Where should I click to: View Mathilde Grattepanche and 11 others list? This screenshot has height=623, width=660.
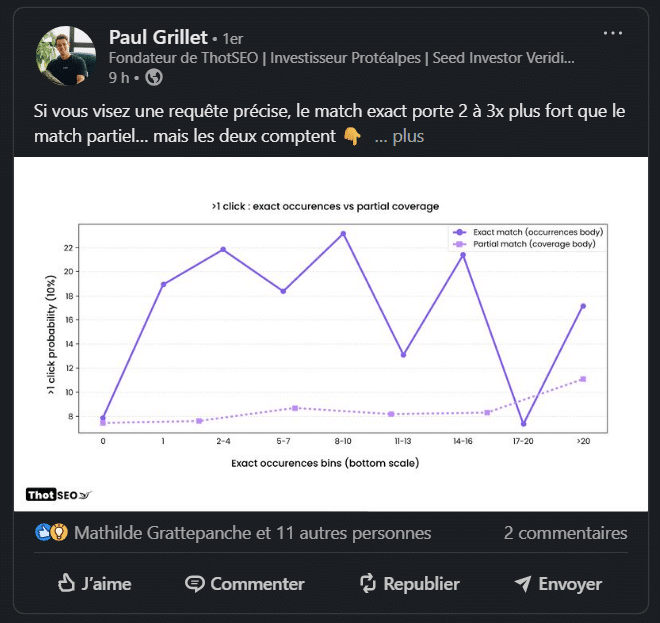tap(252, 533)
